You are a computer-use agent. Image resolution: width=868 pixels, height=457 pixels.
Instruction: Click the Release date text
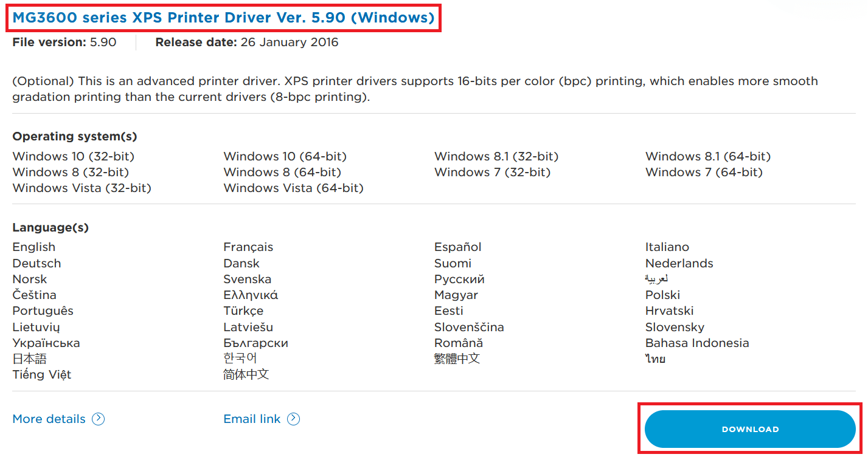(247, 43)
